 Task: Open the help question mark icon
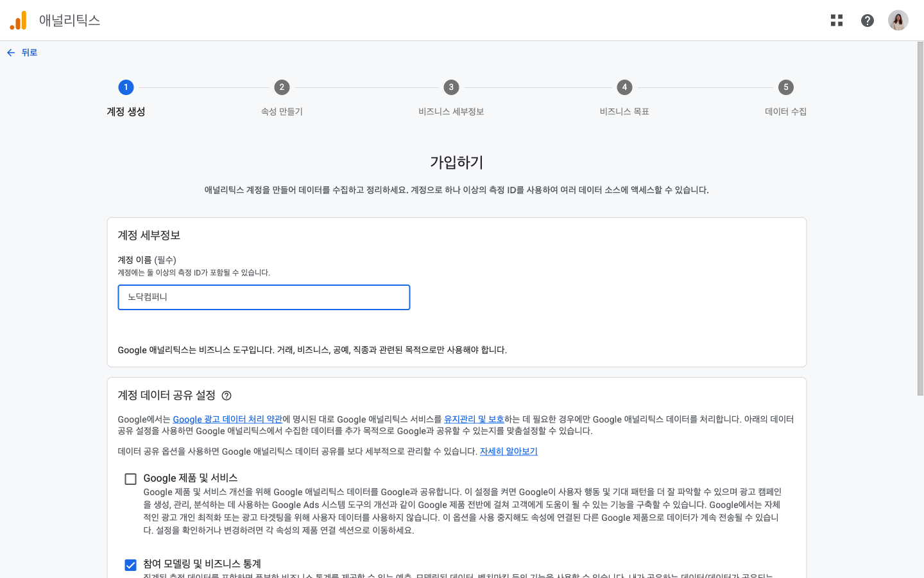tap(868, 21)
